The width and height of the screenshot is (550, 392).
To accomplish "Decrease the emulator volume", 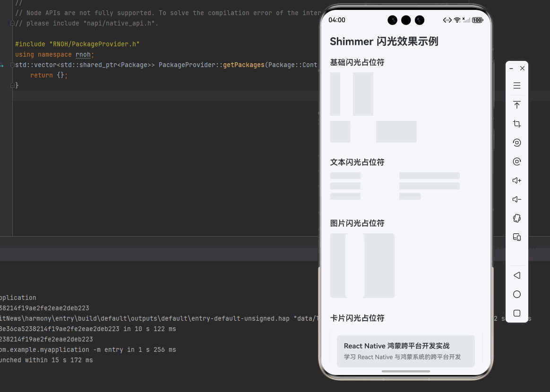I will tap(516, 199).
